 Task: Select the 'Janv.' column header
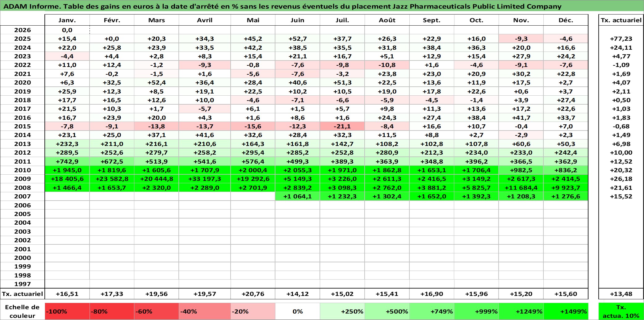67,20
